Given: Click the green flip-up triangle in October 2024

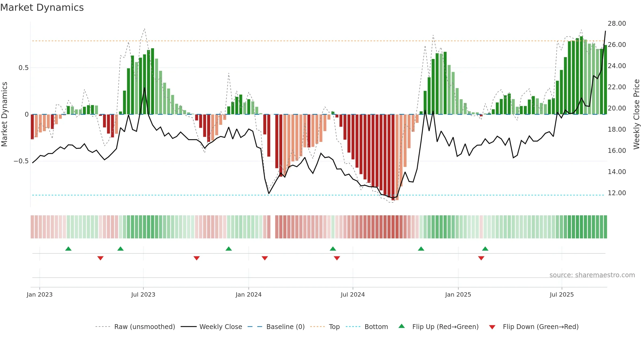Looking at the screenshot, I should pos(421,249).
